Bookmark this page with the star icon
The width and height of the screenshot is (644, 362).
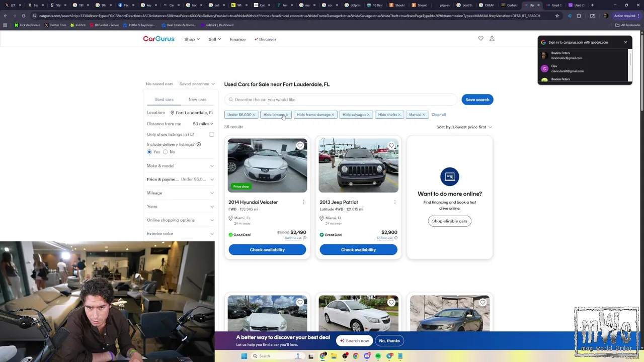pos(557,16)
